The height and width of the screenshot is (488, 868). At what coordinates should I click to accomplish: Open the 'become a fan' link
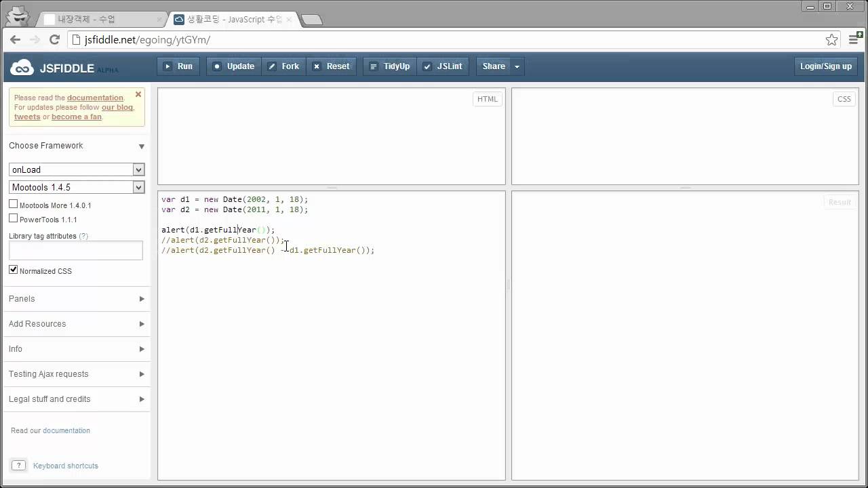77,117
